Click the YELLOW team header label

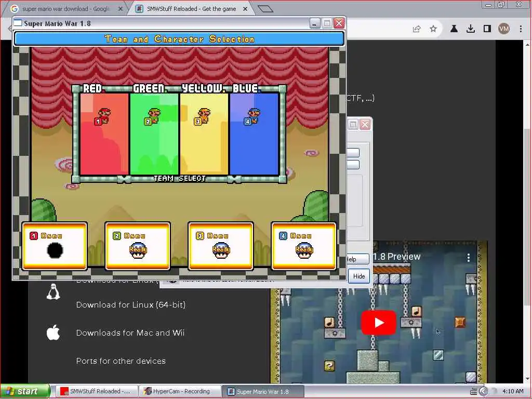click(203, 88)
